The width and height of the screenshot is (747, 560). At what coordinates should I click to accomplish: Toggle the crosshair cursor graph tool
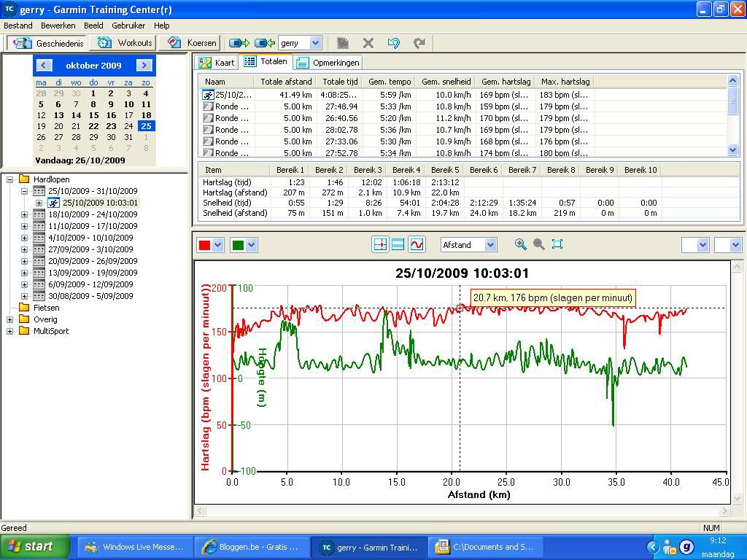[x=380, y=245]
